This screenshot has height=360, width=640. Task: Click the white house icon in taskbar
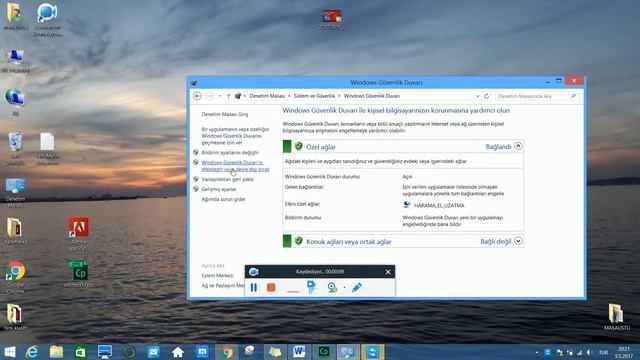[178, 352]
